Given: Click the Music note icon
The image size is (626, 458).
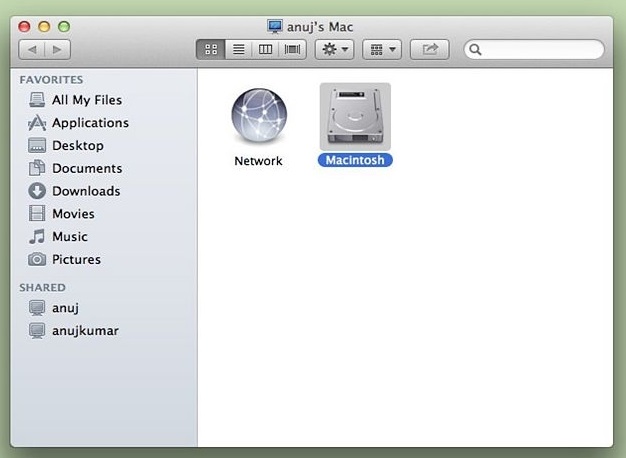Looking at the screenshot, I should click(x=37, y=236).
